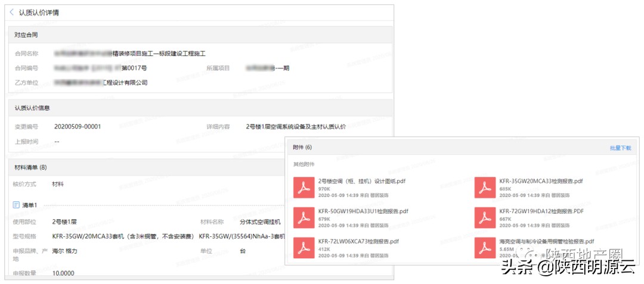Open PDF icon for KFR-72LW06XCA73检测报告
644x284 pixels.
(x=304, y=248)
